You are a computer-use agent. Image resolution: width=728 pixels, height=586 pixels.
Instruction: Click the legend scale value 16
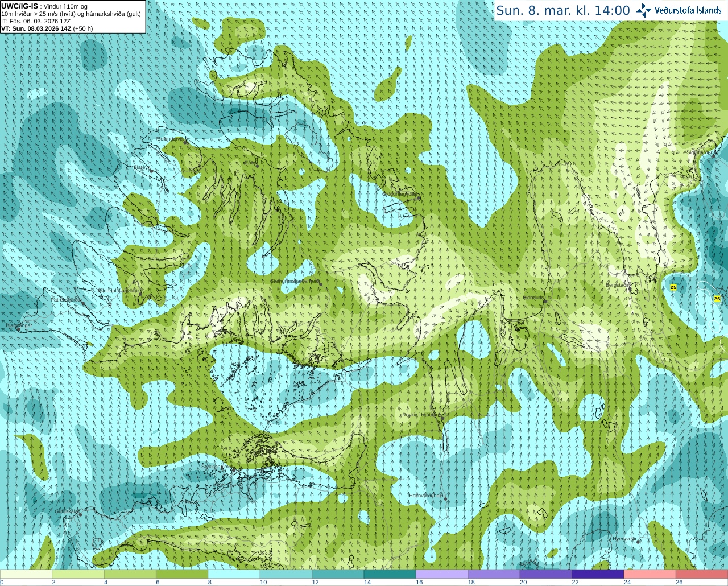click(419, 583)
